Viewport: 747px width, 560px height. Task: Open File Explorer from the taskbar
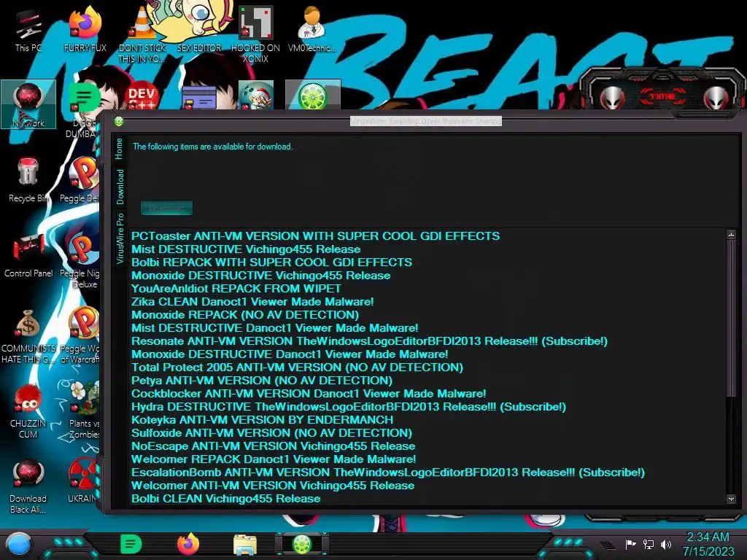click(x=245, y=545)
